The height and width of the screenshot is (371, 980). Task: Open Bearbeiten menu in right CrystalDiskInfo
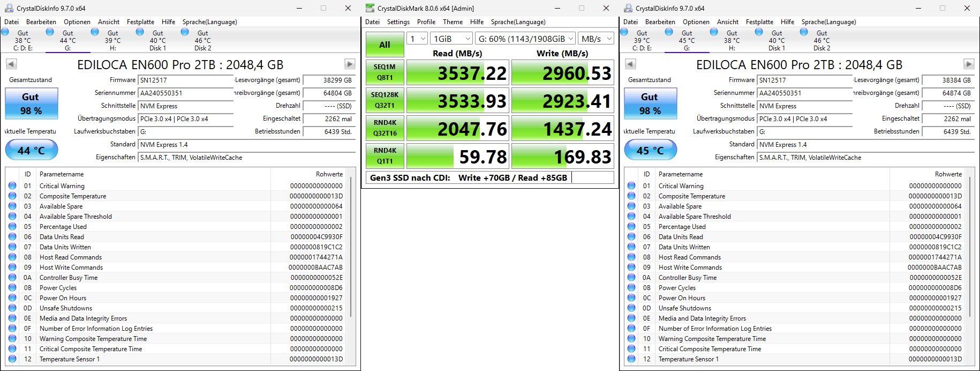660,22
